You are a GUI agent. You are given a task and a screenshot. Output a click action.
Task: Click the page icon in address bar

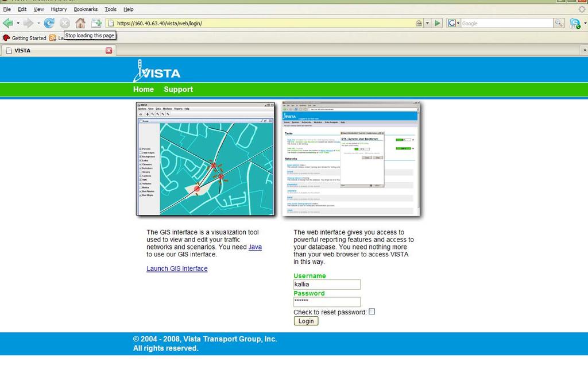(111, 24)
